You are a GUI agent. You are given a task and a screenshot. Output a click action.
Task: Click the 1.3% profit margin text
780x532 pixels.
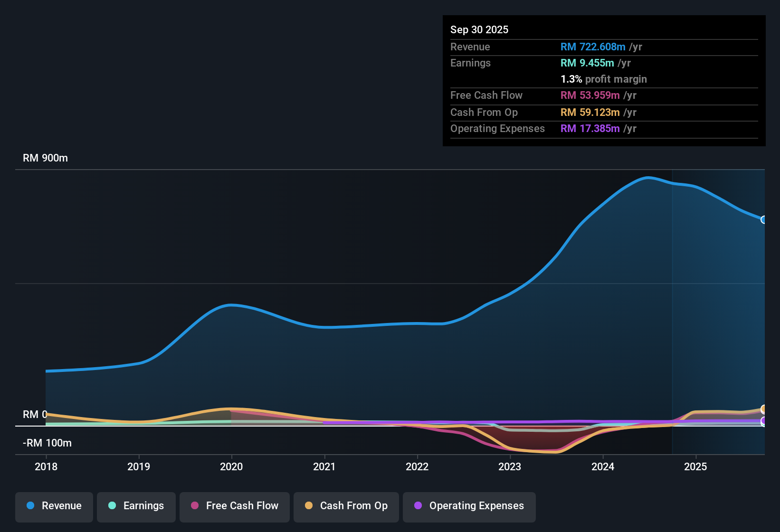coord(603,79)
